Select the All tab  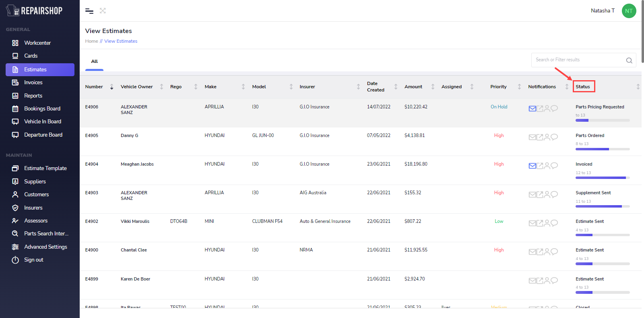[95, 62]
